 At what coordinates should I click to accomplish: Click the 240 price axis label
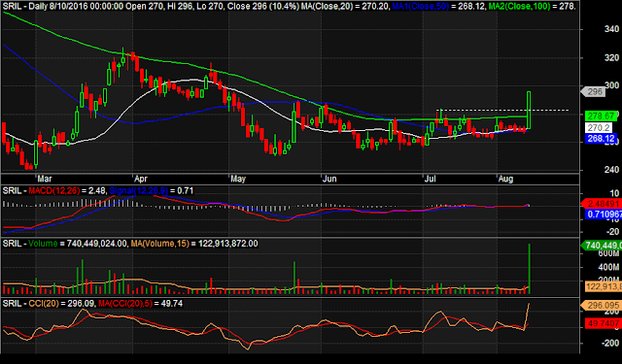[x=611, y=170]
